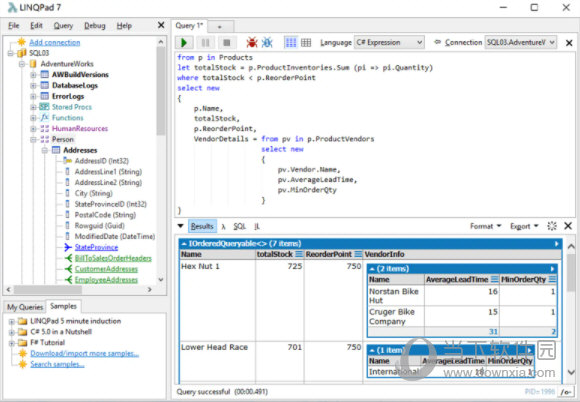Select the City (String) column
Image resolution: width=580 pixels, height=402 pixels.
tap(93, 193)
